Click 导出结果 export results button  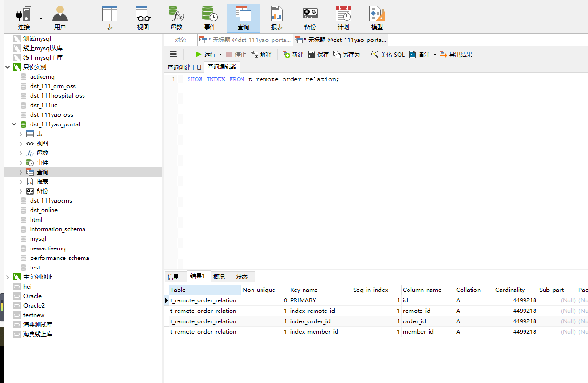point(456,54)
